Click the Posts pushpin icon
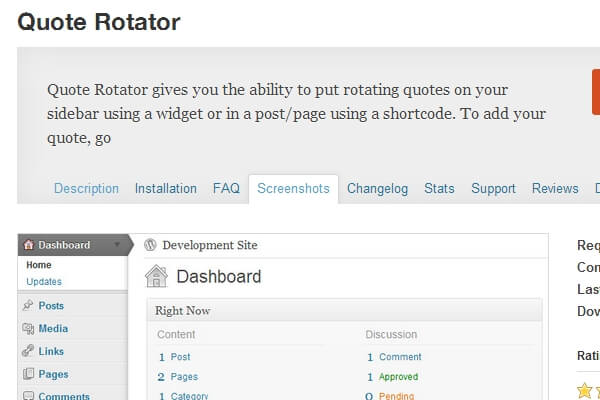Screen dimensions: 600x400 coord(28,306)
